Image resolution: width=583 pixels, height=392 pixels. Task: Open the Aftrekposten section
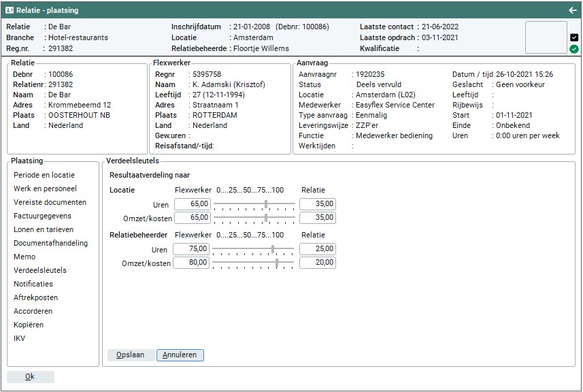[x=35, y=297]
